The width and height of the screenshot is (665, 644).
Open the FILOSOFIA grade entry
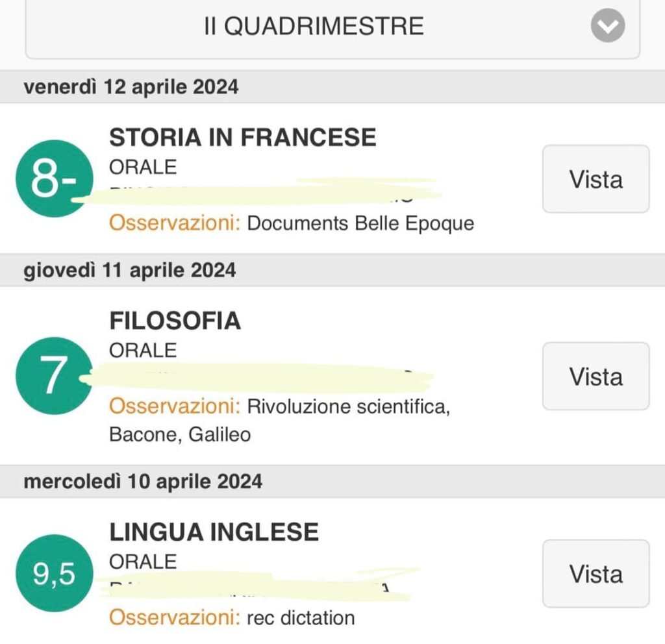pyautogui.click(x=175, y=321)
